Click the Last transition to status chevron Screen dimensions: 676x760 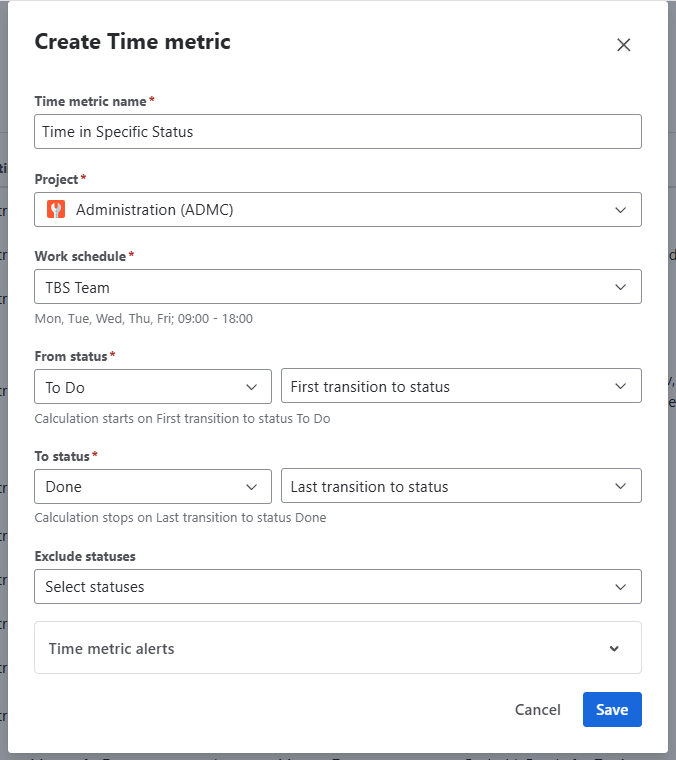click(621, 487)
